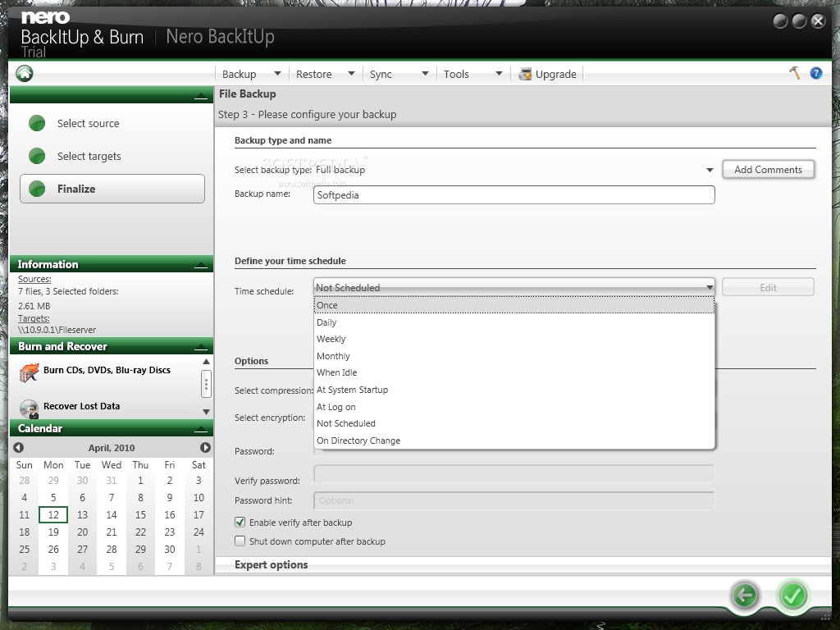Go to next month in calendar
The height and width of the screenshot is (630, 840).
(x=205, y=447)
